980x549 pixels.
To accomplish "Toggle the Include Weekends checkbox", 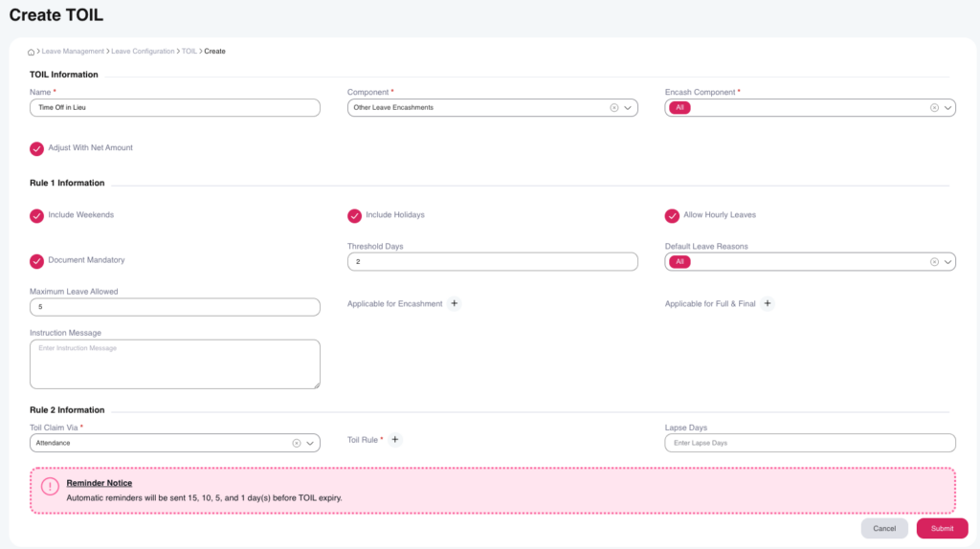I will 37,215.
